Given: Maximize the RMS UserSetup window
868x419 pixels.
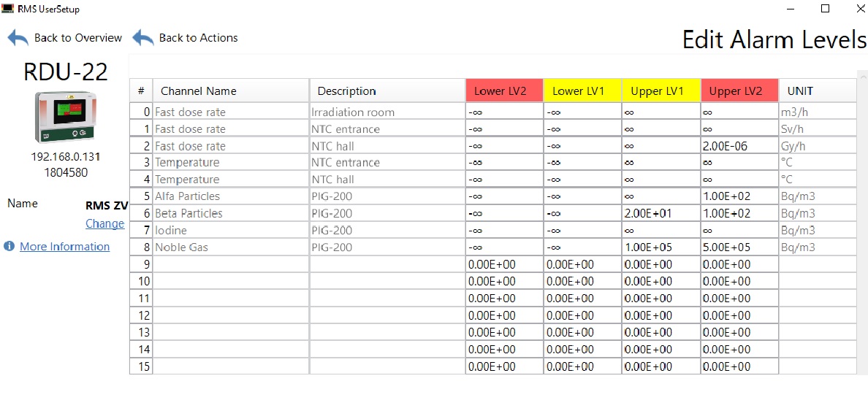Looking at the screenshot, I should 825,9.
